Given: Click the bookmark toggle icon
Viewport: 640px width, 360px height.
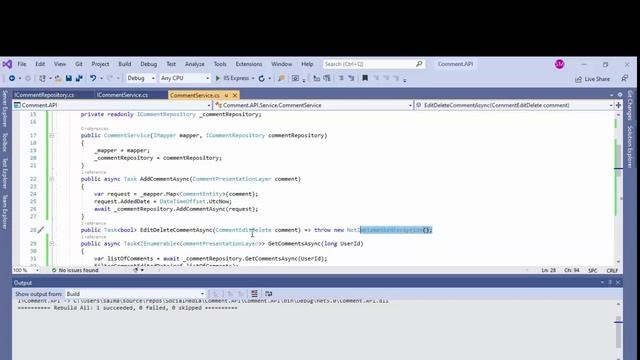Looking at the screenshot, I should coord(365,78).
